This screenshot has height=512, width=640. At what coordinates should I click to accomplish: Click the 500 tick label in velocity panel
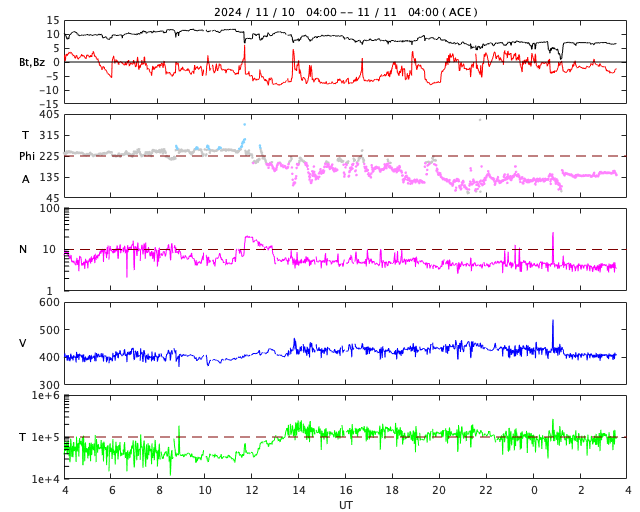(x=49, y=330)
